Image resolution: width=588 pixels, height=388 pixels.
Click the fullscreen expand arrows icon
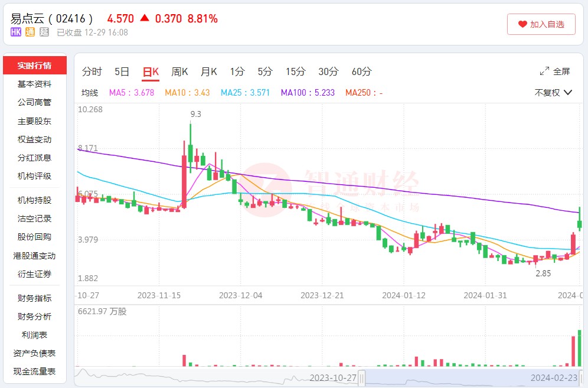[x=544, y=71]
